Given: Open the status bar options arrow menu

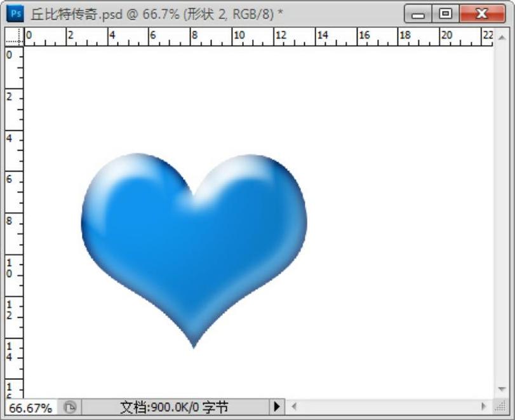Looking at the screenshot, I should (x=276, y=407).
